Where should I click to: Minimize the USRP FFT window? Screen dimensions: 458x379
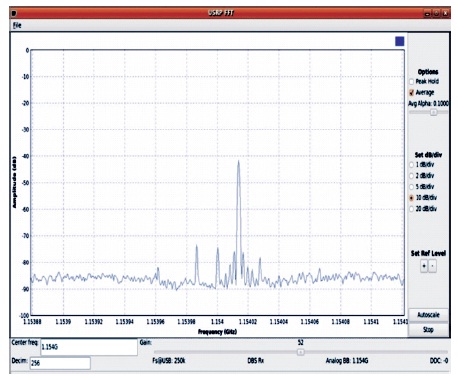pos(428,14)
